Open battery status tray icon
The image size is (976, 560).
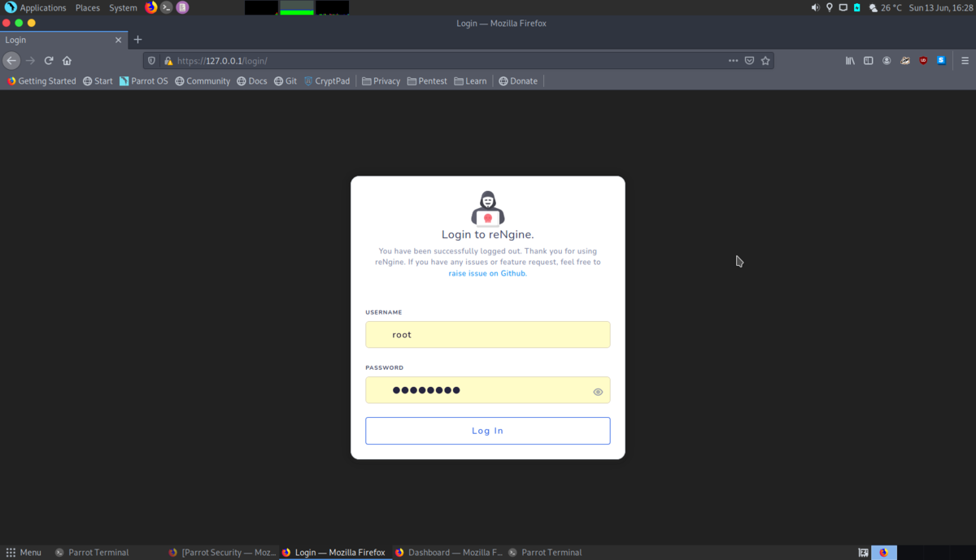tap(856, 7)
